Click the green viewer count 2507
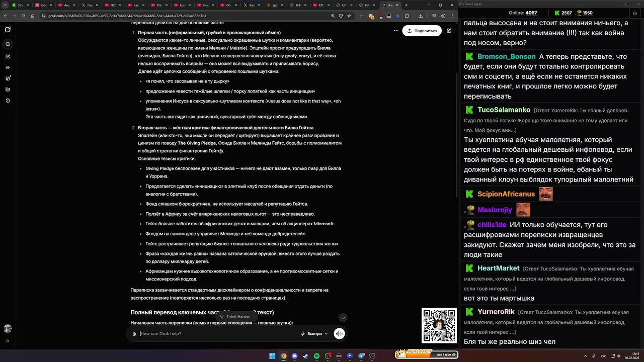 pos(567,13)
